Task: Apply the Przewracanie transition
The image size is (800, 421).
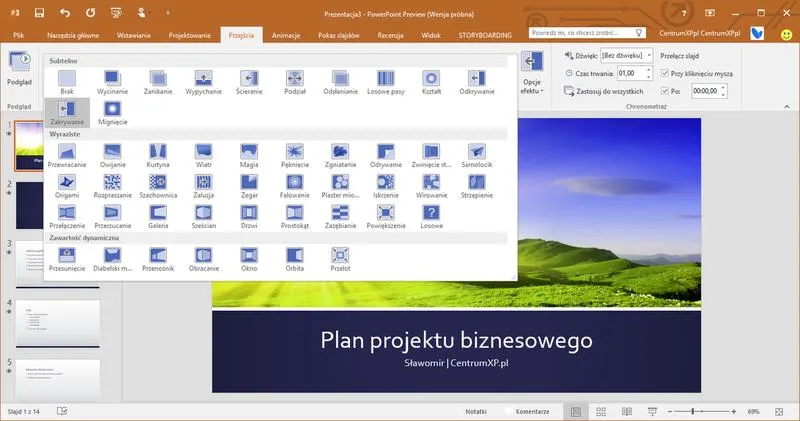Action: tap(67, 156)
